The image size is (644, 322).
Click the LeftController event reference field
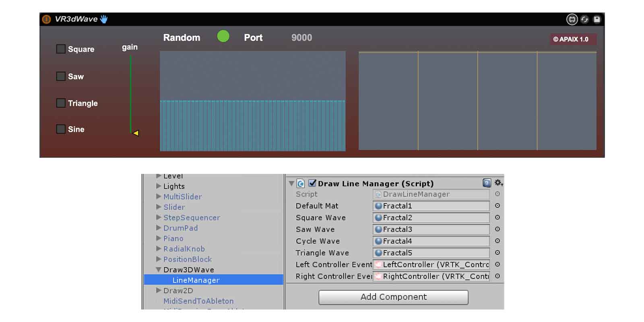pos(431,264)
